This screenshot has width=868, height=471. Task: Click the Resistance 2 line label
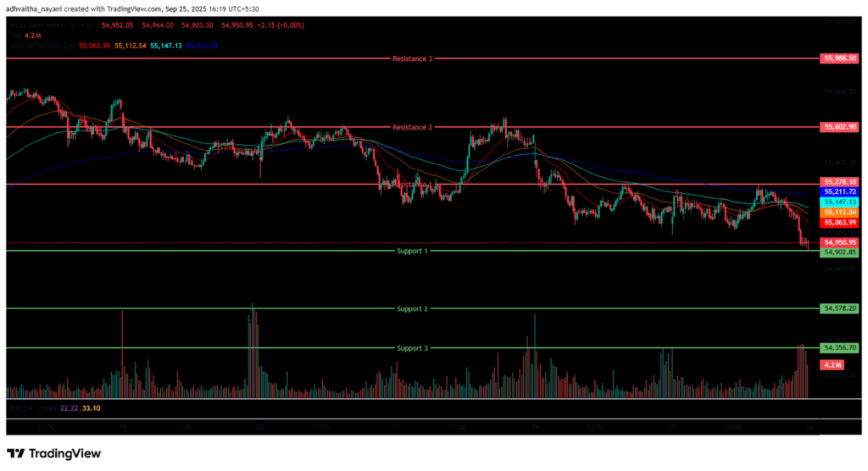coord(412,127)
